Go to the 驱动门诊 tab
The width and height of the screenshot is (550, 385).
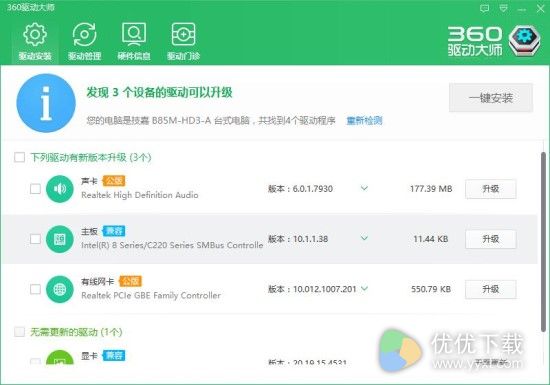183,41
